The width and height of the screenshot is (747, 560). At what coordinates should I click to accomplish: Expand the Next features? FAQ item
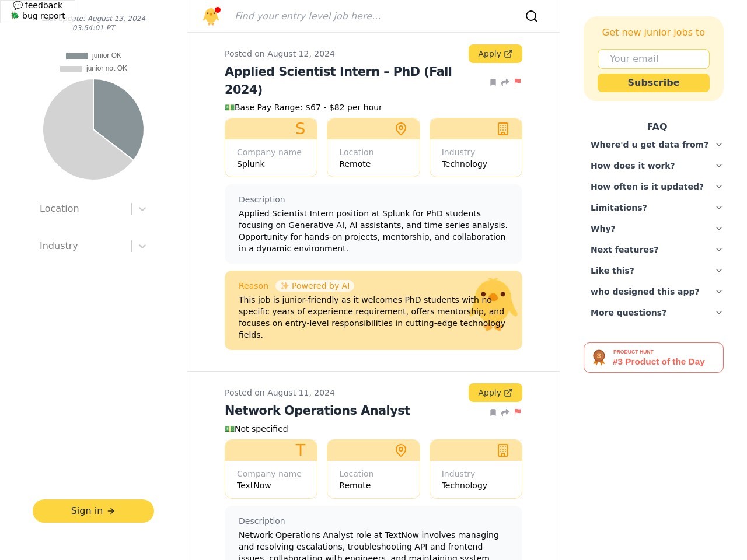[657, 250]
